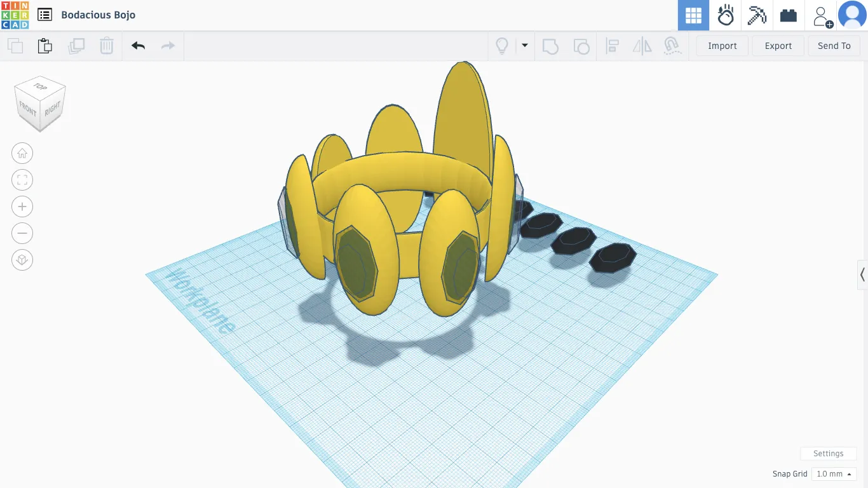Click the Export button
Image resolution: width=868 pixels, height=488 pixels.
coord(778,46)
